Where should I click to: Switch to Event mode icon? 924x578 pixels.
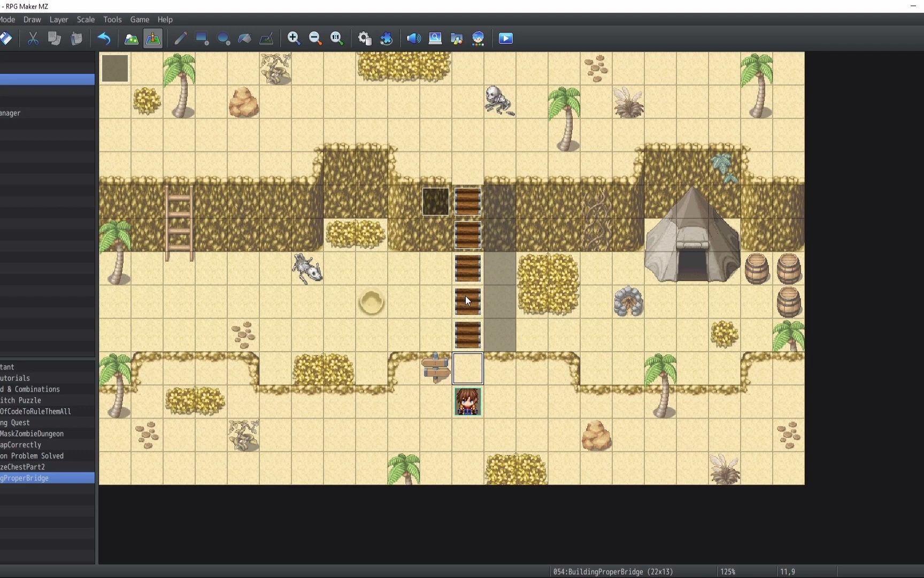[153, 39]
